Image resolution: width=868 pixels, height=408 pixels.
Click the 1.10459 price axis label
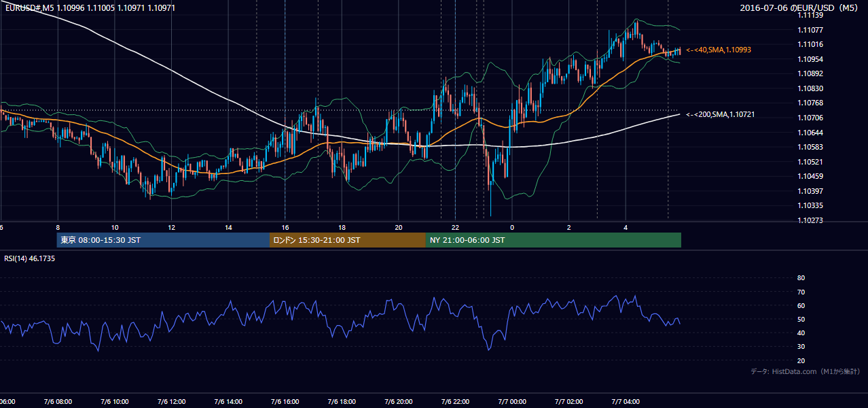coord(811,176)
